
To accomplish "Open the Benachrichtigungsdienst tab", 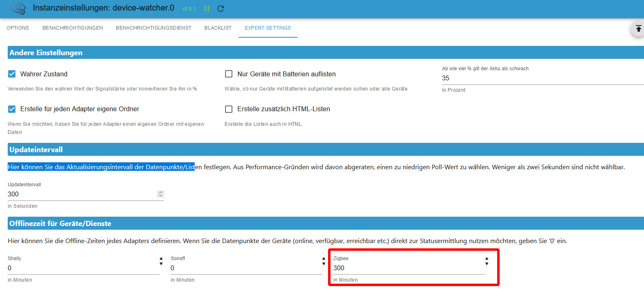I will (154, 28).
